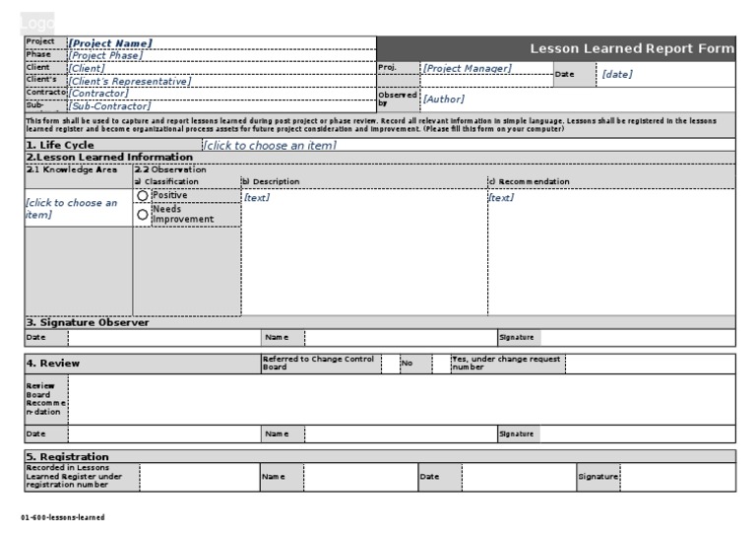Viewport: 756px width, 535px height.
Task: Click the Review section Signature field
Action: [638, 435]
